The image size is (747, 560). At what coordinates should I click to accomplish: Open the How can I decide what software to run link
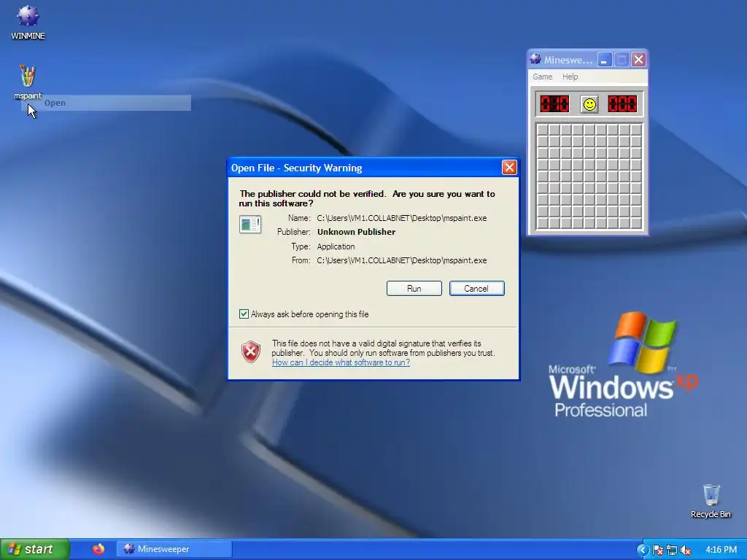point(341,362)
